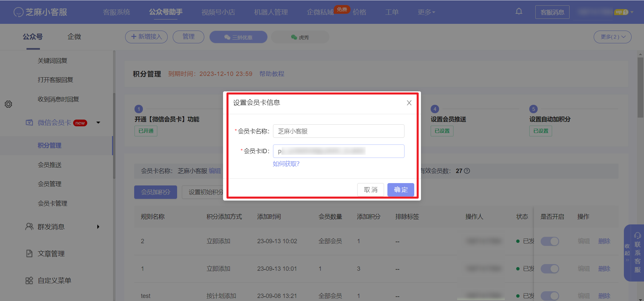This screenshot has width=644, height=301.
Task: Click 编辑 for rule 1
Action: coord(584,269)
